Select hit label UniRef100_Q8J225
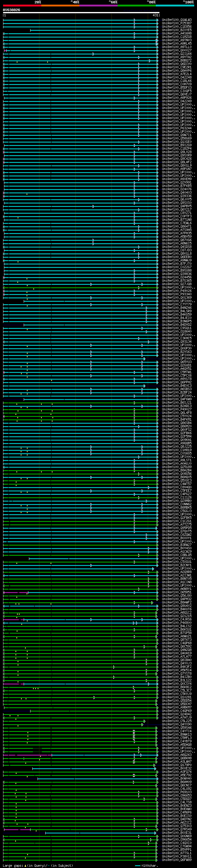Viewport: 197px width, 868px height. (177, 447)
